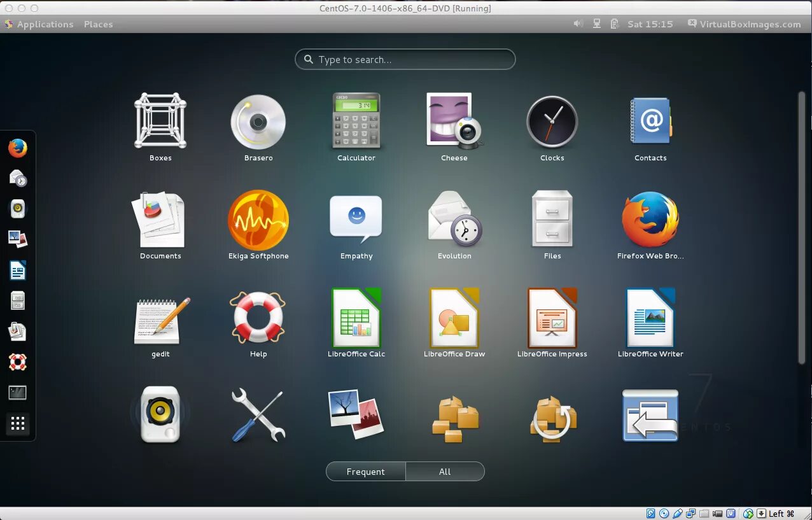Click the lifebuoy Help icon in dash

[x=18, y=362]
